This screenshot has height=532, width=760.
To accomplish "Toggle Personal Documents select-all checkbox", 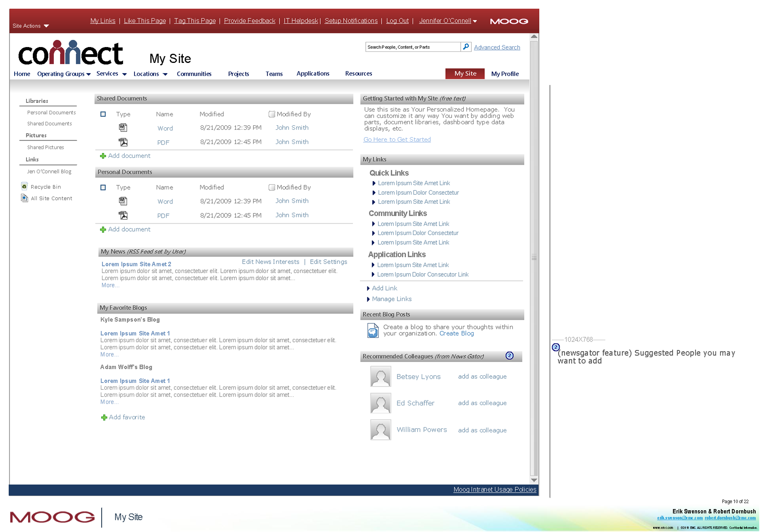I will 103,187.
